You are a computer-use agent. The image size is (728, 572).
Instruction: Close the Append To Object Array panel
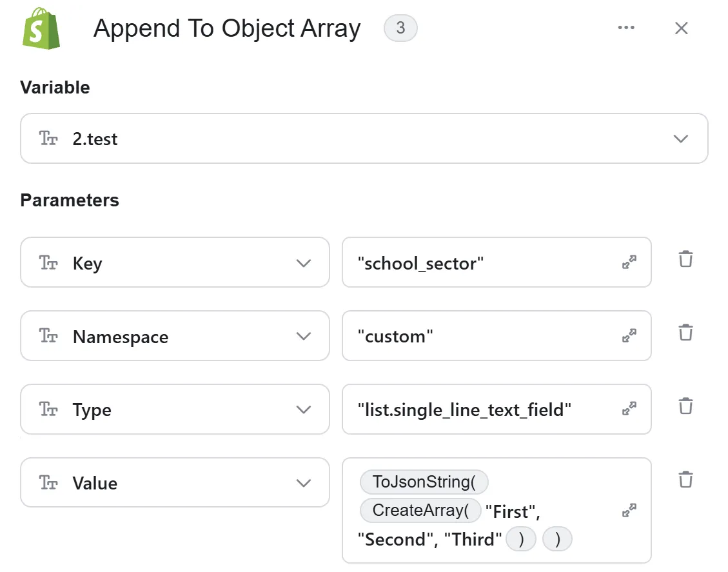point(681,28)
